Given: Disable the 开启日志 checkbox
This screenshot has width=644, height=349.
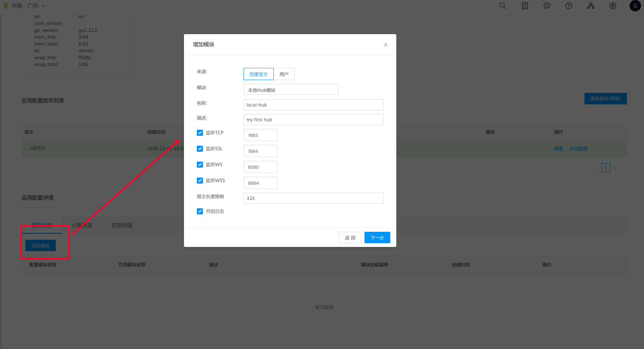Looking at the screenshot, I should pos(200,211).
